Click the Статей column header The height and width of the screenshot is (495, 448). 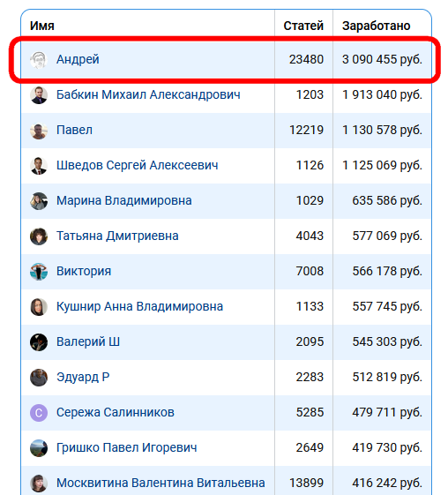pos(303,26)
